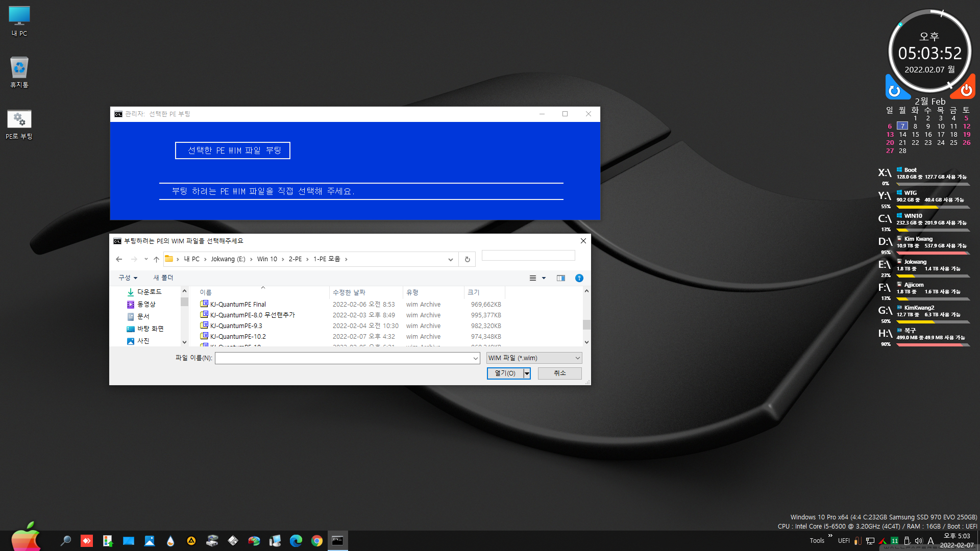This screenshot has width=980, height=551.
Task: Click the blue restart widget button
Action: pos(894,91)
